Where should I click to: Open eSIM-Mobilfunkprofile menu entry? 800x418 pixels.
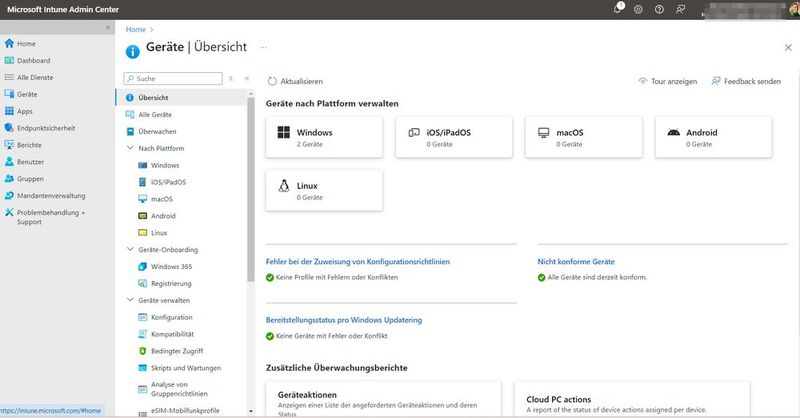coord(185,410)
